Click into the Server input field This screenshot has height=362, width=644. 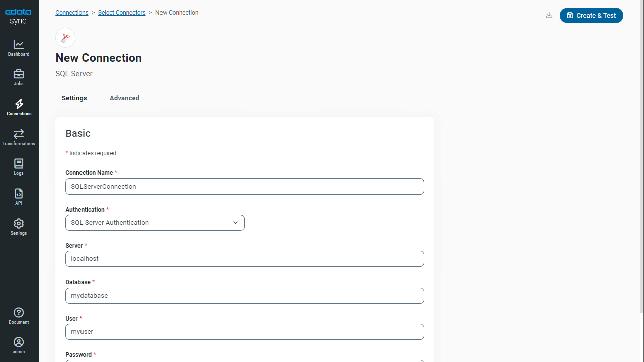245,259
